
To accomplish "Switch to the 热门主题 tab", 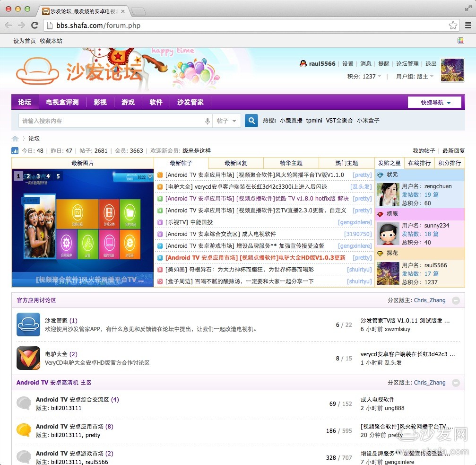I will pos(346,163).
